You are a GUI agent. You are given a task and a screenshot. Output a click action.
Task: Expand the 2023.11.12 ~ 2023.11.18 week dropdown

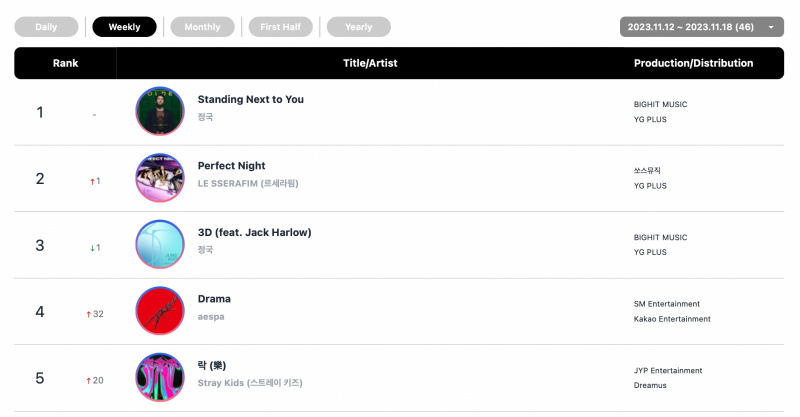pyautogui.click(x=702, y=27)
